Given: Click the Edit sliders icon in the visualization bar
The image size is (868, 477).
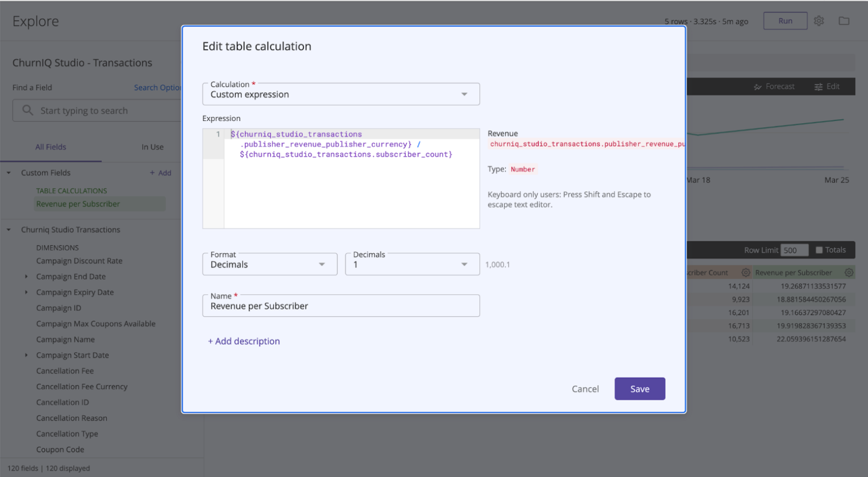Looking at the screenshot, I should click(x=819, y=87).
